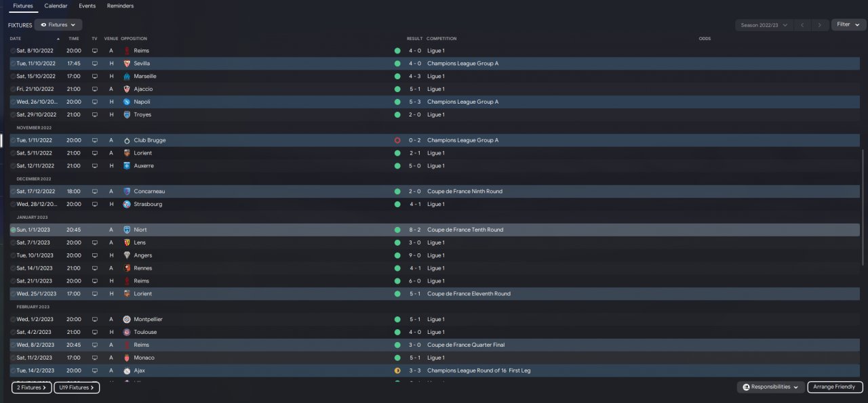The width and height of the screenshot is (868, 403).
Task: Expand the Season 2022/23 selector
Action: coord(764,25)
